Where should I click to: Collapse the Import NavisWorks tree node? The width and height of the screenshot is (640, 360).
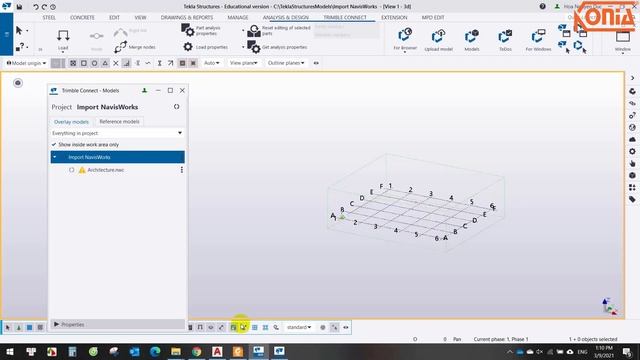pyautogui.click(x=55, y=157)
